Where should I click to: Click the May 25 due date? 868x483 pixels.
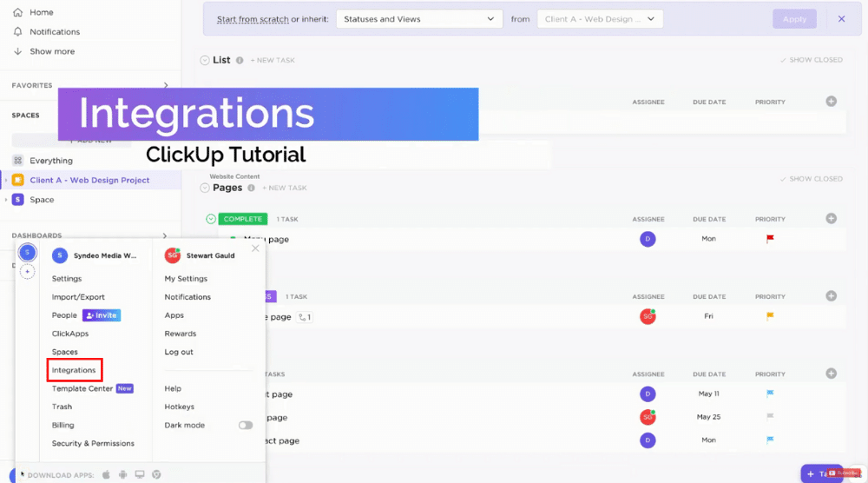[x=708, y=416]
